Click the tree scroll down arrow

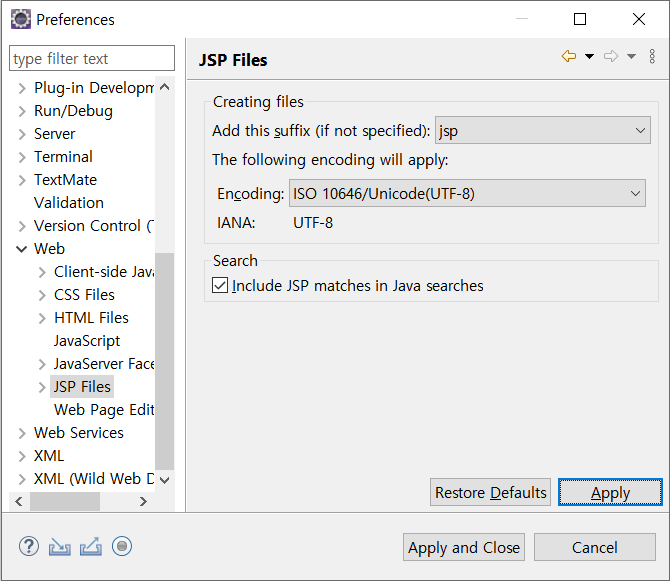point(165,480)
